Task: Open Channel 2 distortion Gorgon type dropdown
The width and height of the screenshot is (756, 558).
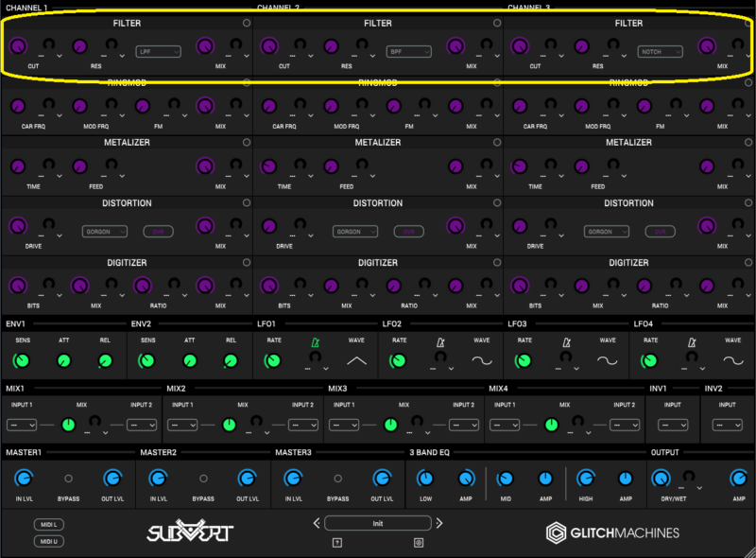Action: pyautogui.click(x=355, y=231)
